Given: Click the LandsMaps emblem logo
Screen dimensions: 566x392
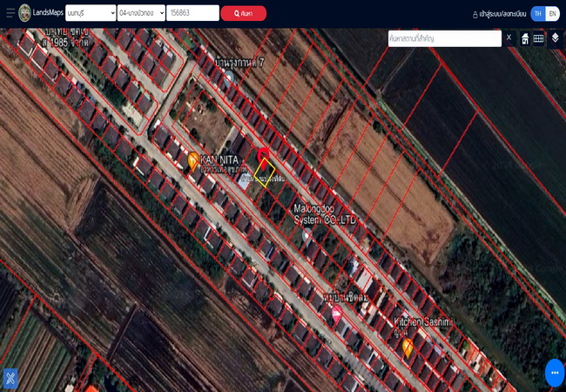Looking at the screenshot, I should [x=25, y=13].
